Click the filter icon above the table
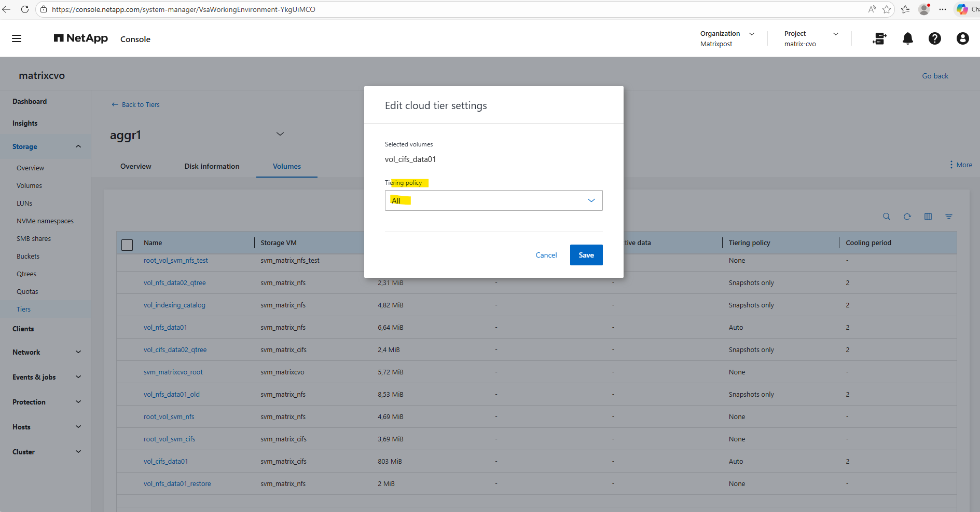Screen dimensions: 980x512 948,217
